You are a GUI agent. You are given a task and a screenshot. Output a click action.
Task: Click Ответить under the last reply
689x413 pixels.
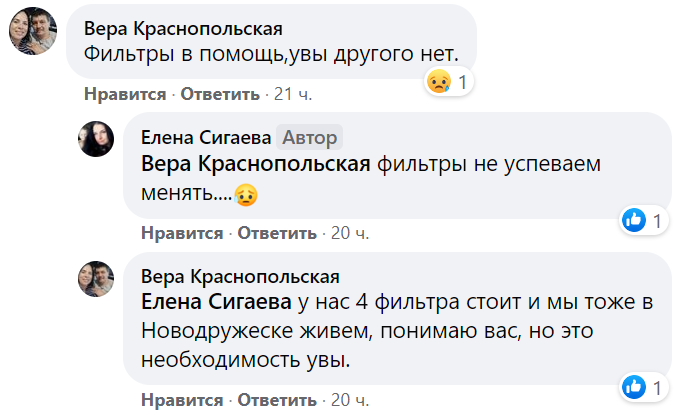(277, 400)
